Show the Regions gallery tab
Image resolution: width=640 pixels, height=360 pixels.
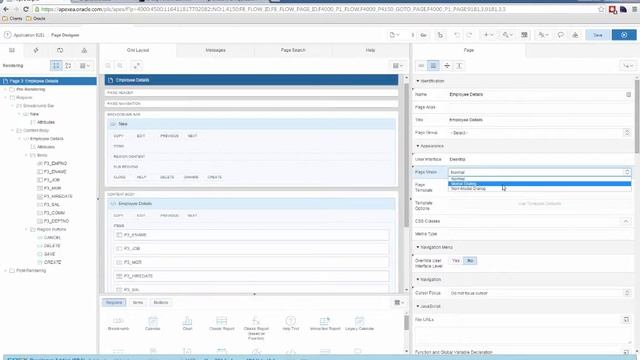[x=114, y=302]
